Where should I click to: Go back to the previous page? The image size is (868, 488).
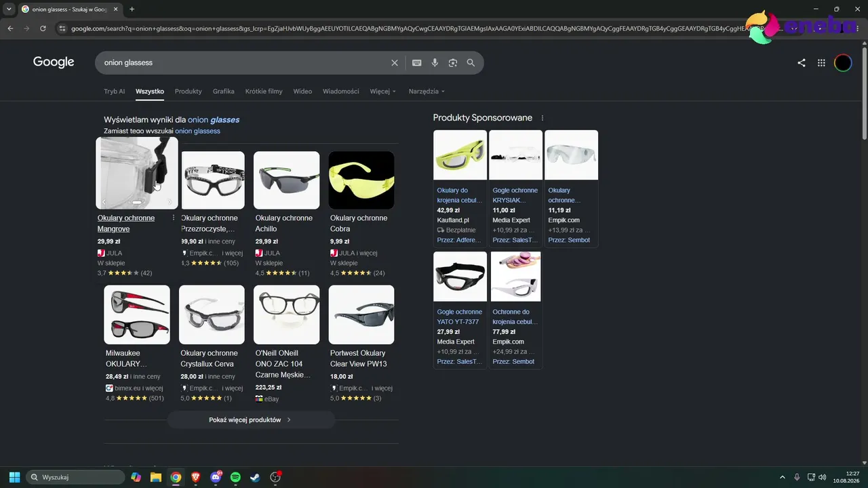[10, 28]
